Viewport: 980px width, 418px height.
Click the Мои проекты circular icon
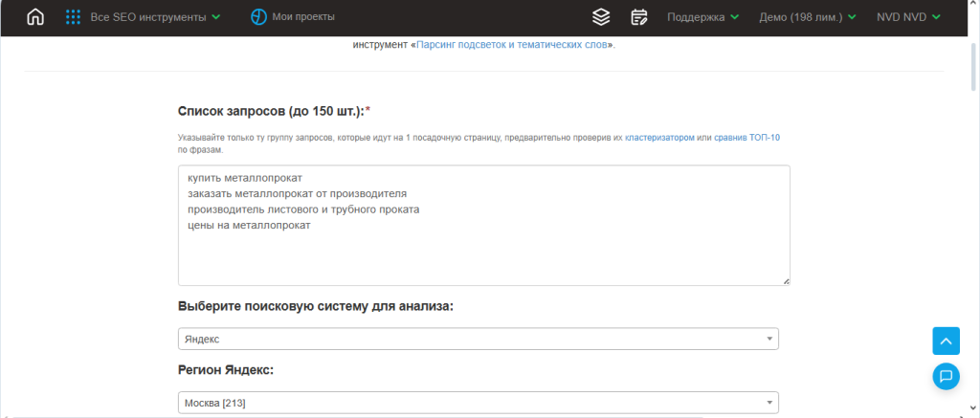click(258, 17)
